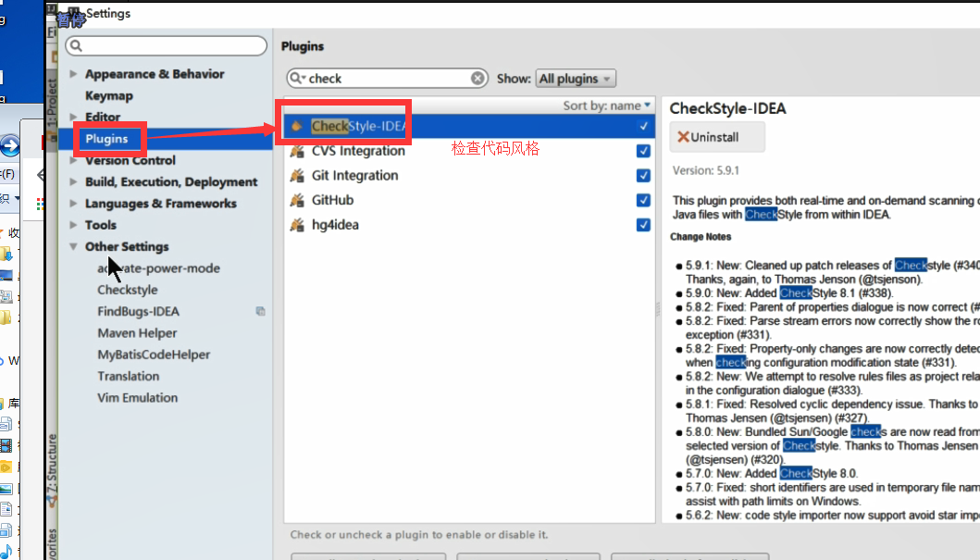Open activate-power-mode settings
This screenshot has height=560, width=980.
[159, 268]
